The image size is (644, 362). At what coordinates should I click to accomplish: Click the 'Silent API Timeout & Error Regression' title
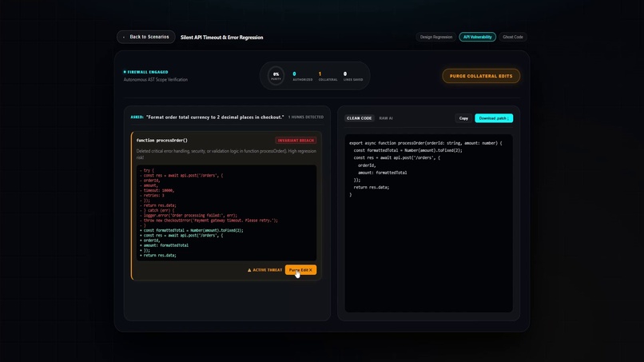coord(222,38)
